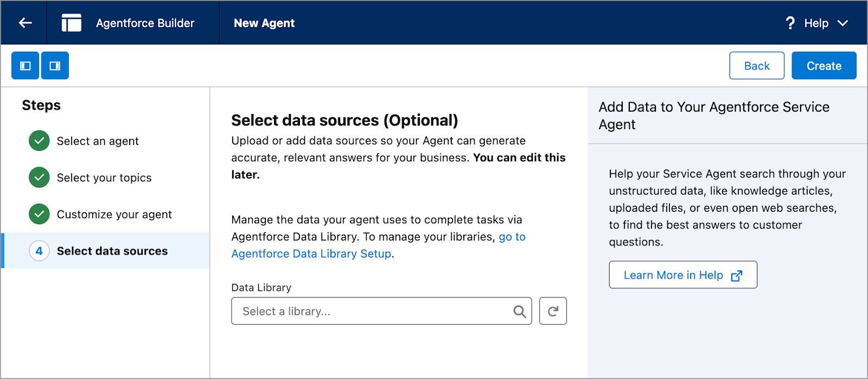Expand the Help dropdown chevron
This screenshot has height=379, width=868.
(x=843, y=23)
